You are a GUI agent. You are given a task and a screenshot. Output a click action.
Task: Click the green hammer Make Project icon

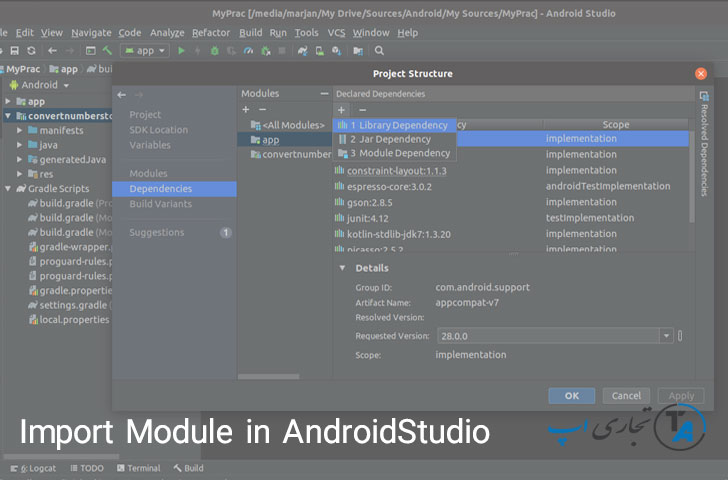pos(107,50)
